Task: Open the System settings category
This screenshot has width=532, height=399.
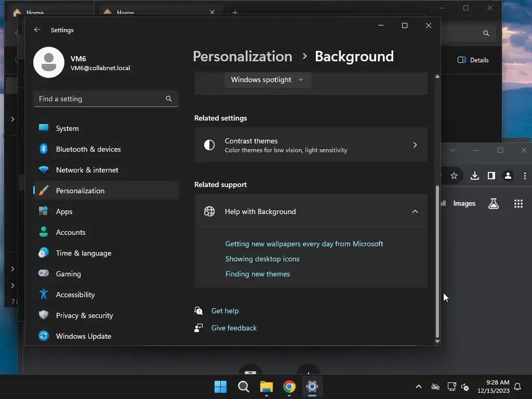Action: [106, 128]
